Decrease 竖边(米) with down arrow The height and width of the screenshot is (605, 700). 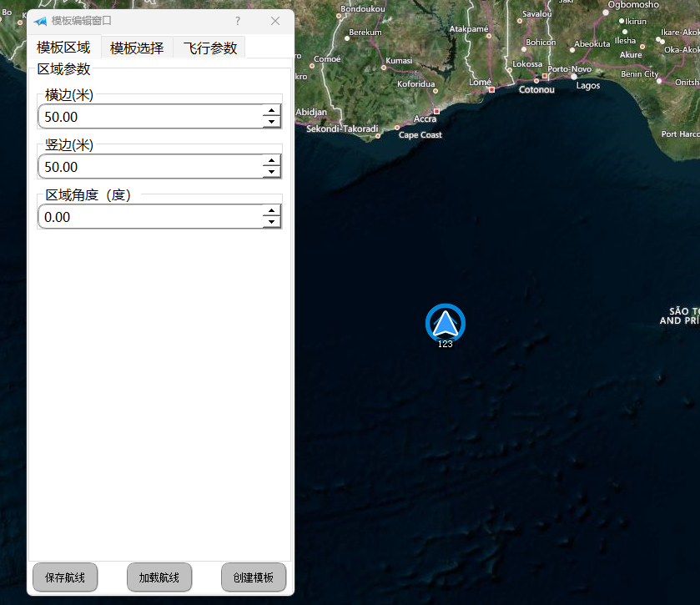tap(271, 172)
